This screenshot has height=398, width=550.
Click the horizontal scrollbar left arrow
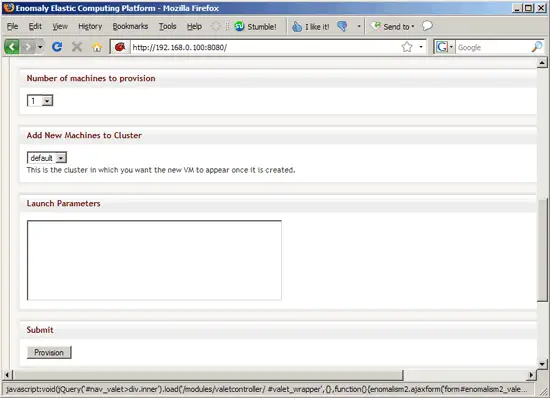pos(7,375)
